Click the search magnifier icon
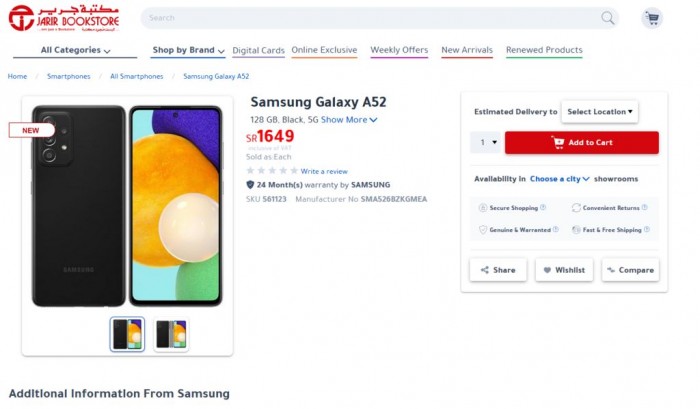700x409 pixels. click(607, 18)
